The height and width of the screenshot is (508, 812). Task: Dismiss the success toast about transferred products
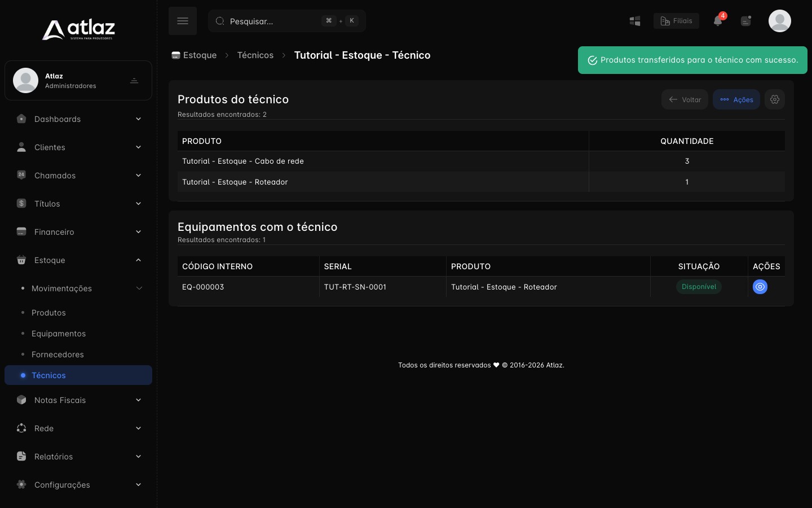pos(692,60)
